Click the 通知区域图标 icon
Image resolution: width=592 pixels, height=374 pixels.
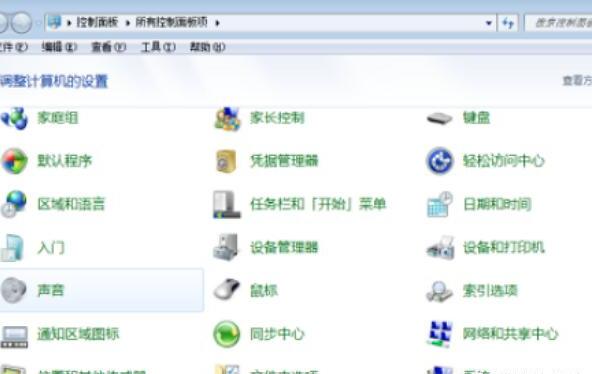pos(14,336)
